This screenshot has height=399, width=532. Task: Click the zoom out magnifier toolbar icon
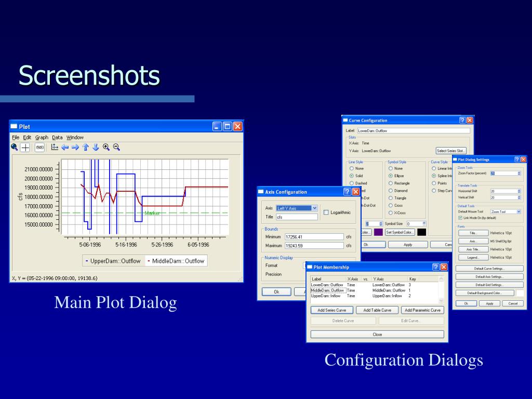tap(117, 147)
